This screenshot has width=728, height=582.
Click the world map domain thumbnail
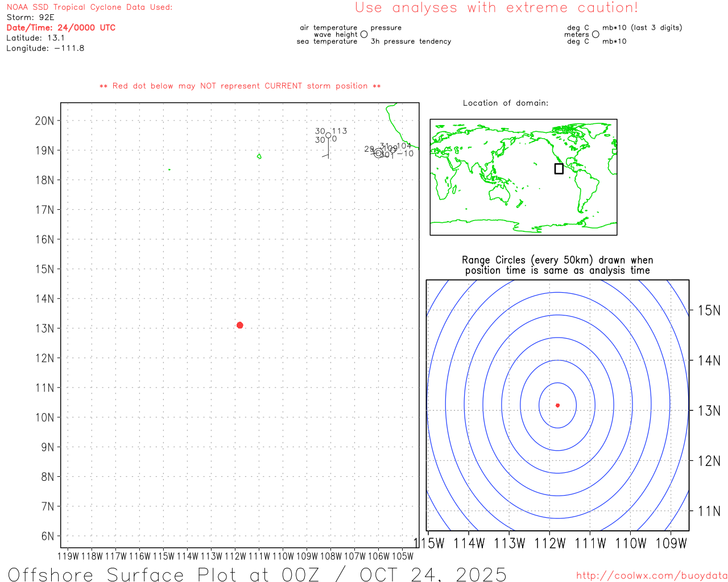pos(523,177)
